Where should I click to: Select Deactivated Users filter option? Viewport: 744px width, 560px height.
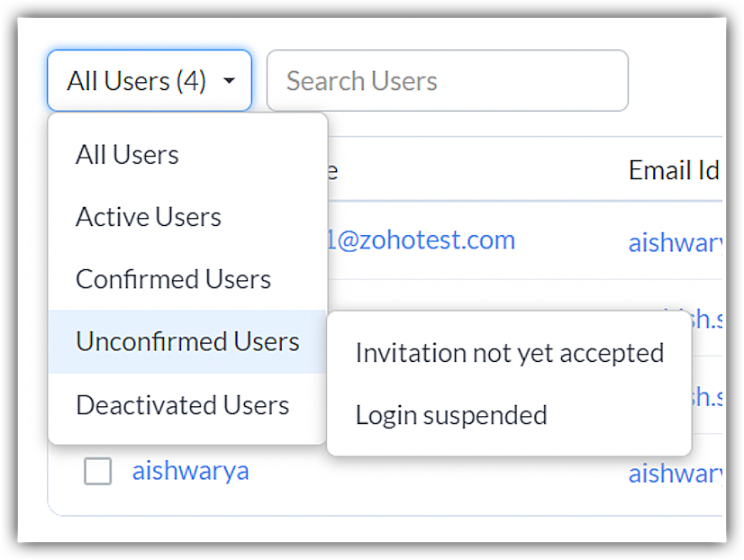click(x=182, y=405)
